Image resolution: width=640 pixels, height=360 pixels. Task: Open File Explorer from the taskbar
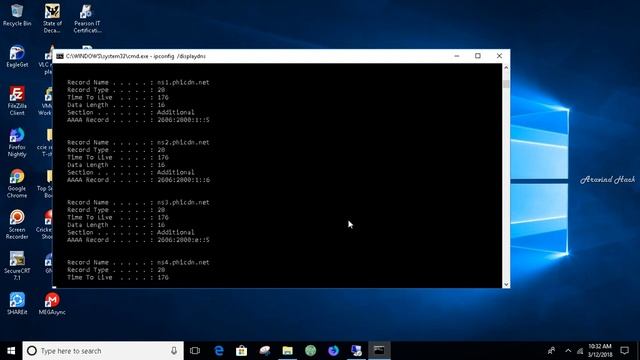pyautogui.click(x=288, y=351)
